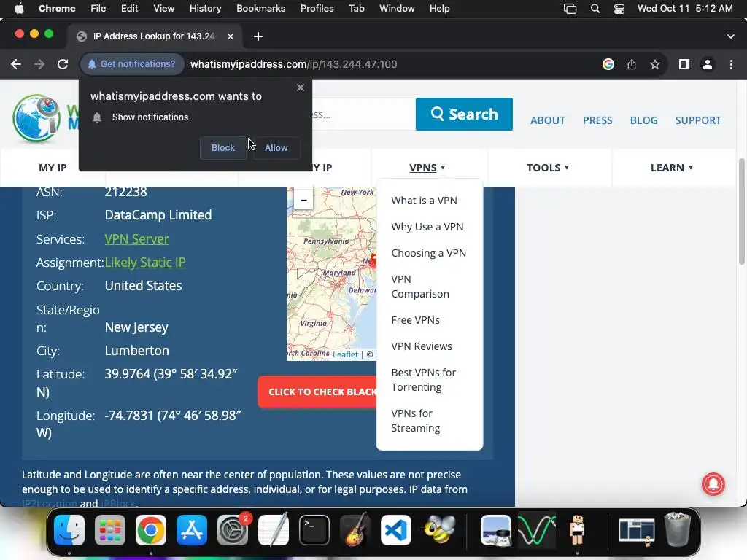Open Google icon in address bar

(608, 64)
